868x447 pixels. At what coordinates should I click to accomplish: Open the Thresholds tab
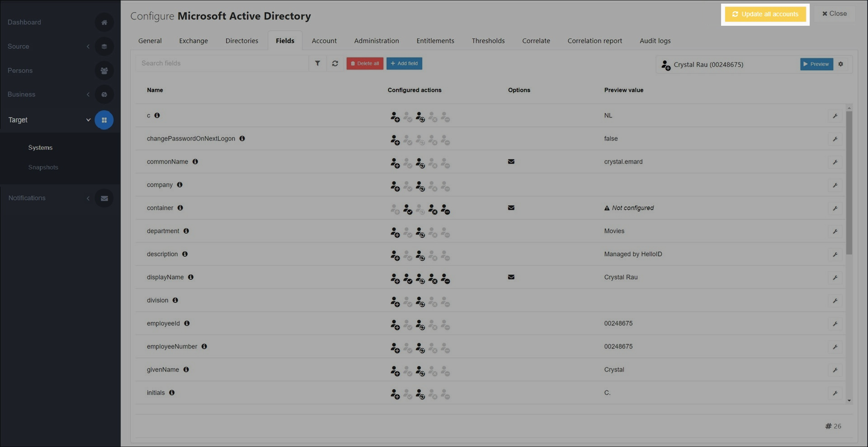[x=488, y=41]
